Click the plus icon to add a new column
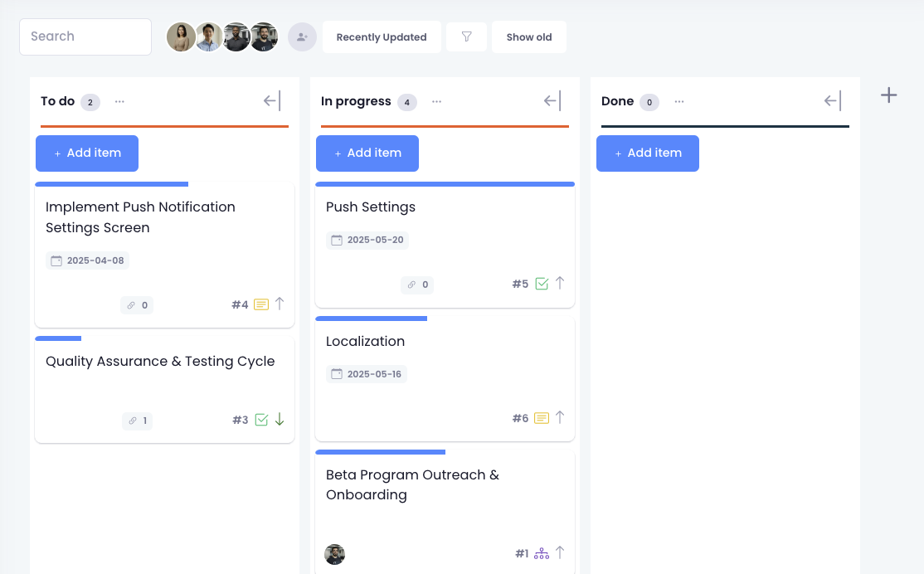The image size is (924, 574). click(888, 95)
